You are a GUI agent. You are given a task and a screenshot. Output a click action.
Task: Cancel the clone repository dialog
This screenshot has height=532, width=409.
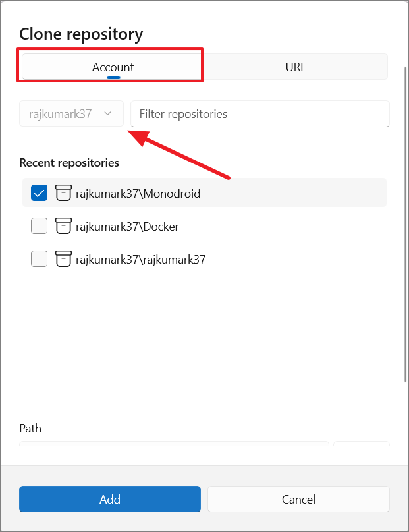(298, 499)
